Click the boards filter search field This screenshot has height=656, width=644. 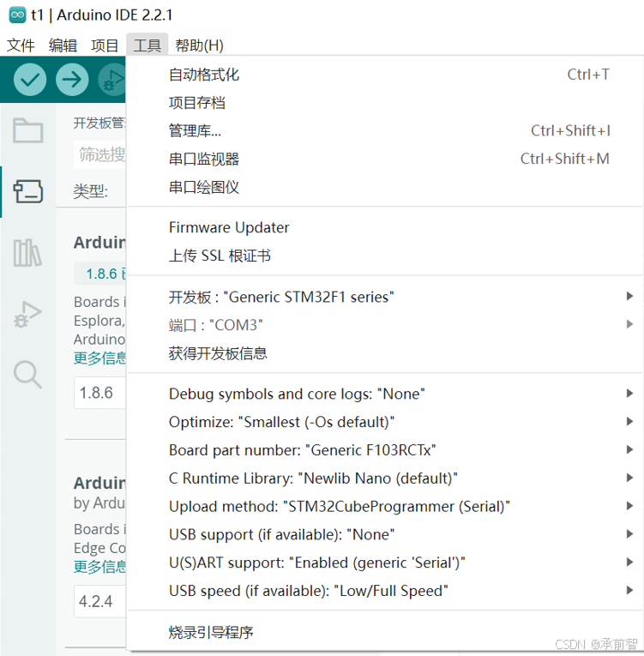click(99, 155)
